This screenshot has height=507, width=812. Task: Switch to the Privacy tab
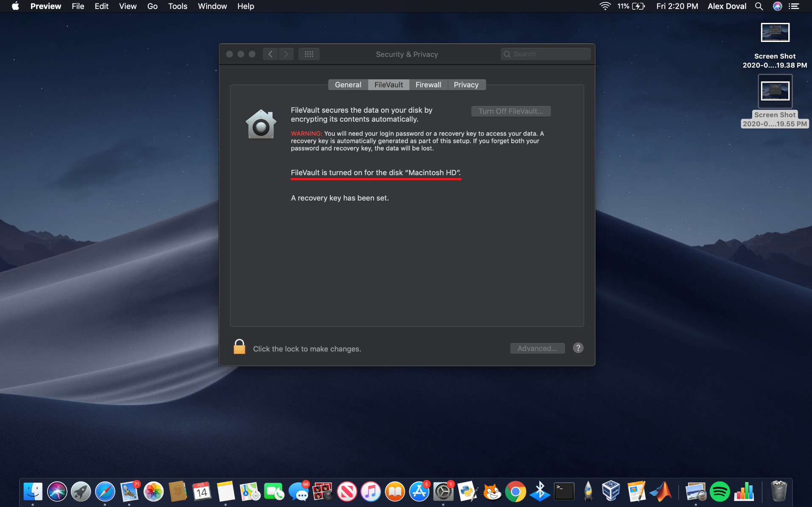pyautogui.click(x=466, y=85)
